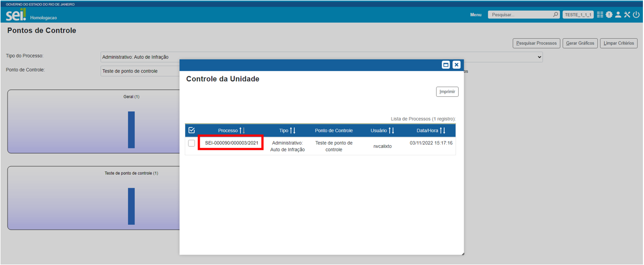
Task: Sort Processo column ascending arrow
Action: [x=240, y=131]
